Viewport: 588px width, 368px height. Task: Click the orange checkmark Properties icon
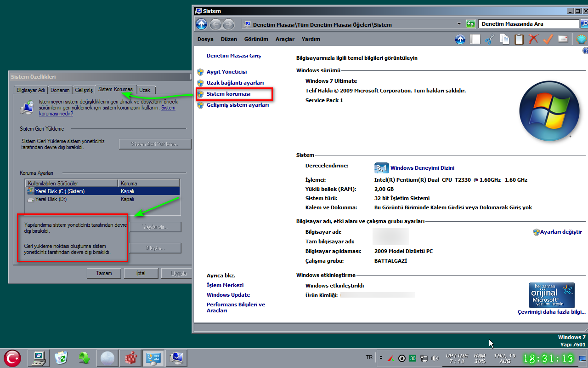point(548,39)
